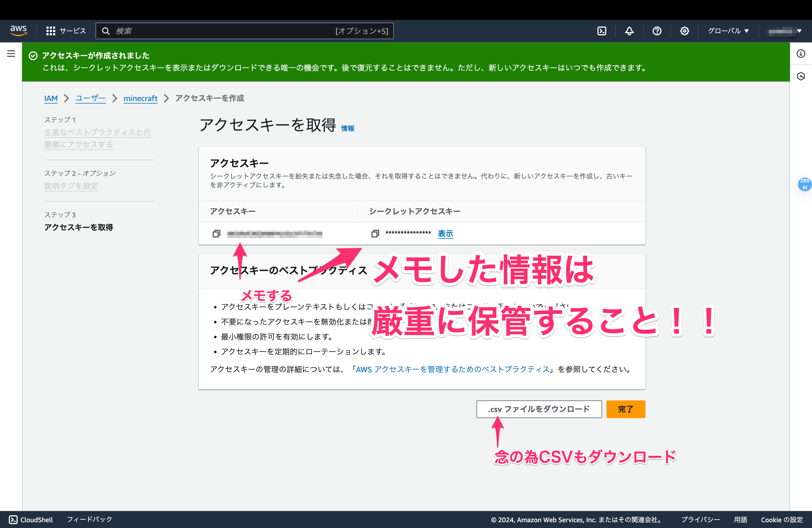Expand the 情報 panel beside the page title
The height and width of the screenshot is (528, 812).
(x=348, y=128)
